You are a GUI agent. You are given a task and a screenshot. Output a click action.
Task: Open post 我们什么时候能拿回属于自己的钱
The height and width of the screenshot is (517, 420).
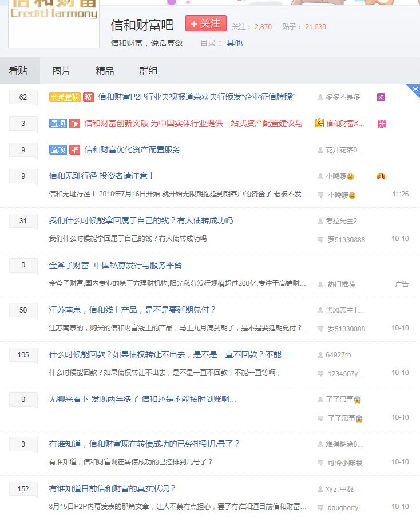click(141, 220)
